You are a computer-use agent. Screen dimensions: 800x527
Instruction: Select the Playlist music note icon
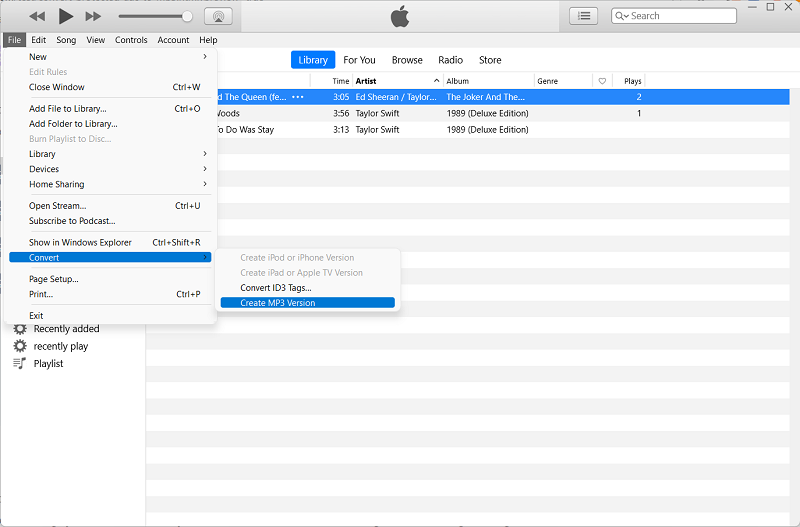(20, 363)
